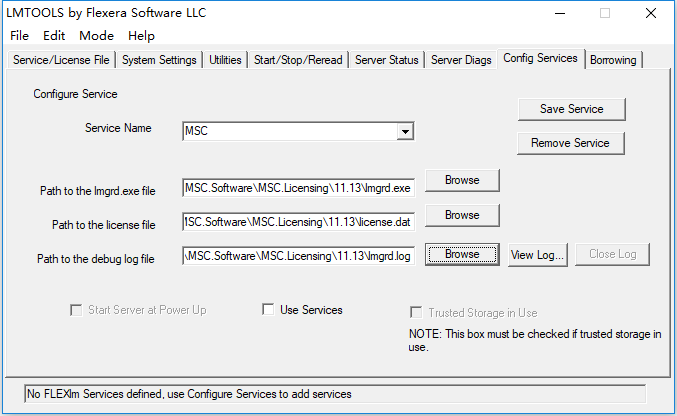Click the 'Configure Service' heading text
This screenshot has width=677, height=416.
tap(75, 94)
